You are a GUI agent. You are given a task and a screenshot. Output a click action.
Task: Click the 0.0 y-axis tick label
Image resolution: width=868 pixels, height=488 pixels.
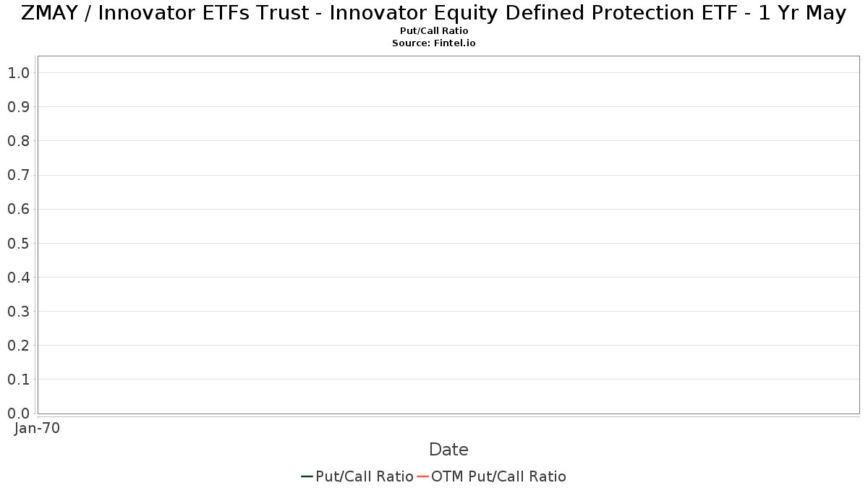tap(19, 414)
